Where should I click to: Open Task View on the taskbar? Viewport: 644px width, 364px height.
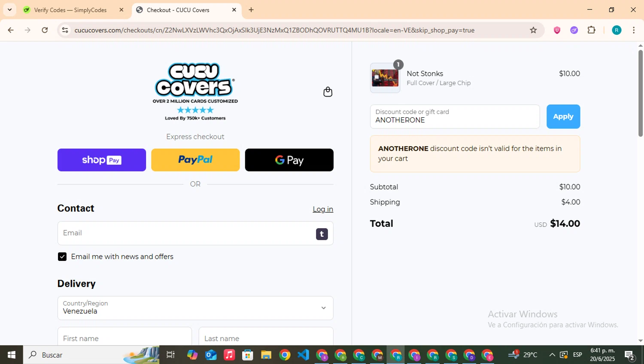tap(170, 355)
